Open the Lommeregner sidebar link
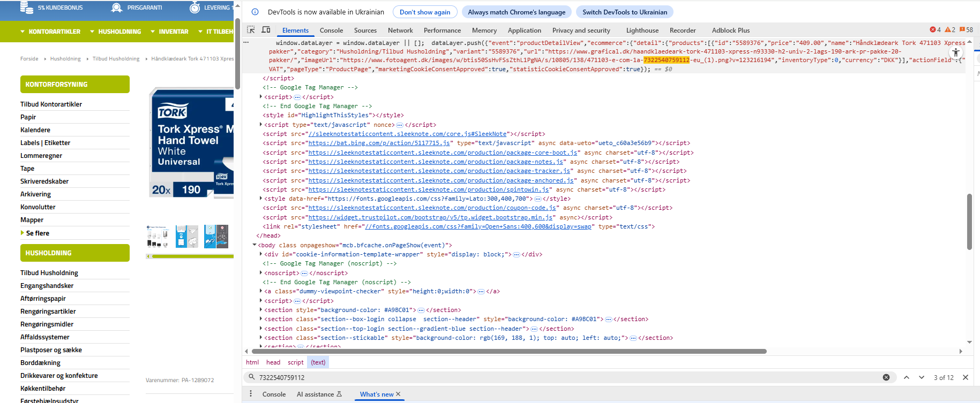This screenshot has width=980, height=403. point(41,156)
